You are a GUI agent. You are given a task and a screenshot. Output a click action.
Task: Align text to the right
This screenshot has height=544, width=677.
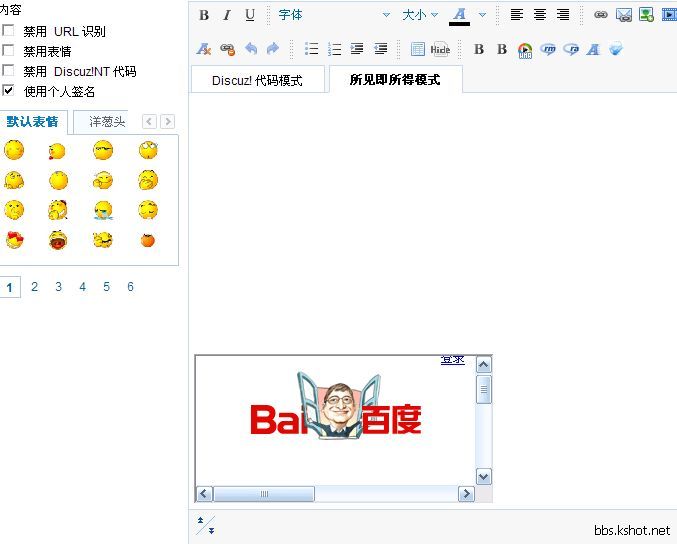[563, 15]
